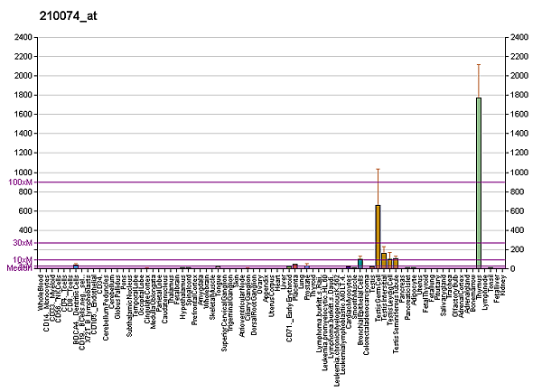This screenshot has height=392, width=542.
Task: Click the 0 tick on the right axis
Action: (513, 269)
